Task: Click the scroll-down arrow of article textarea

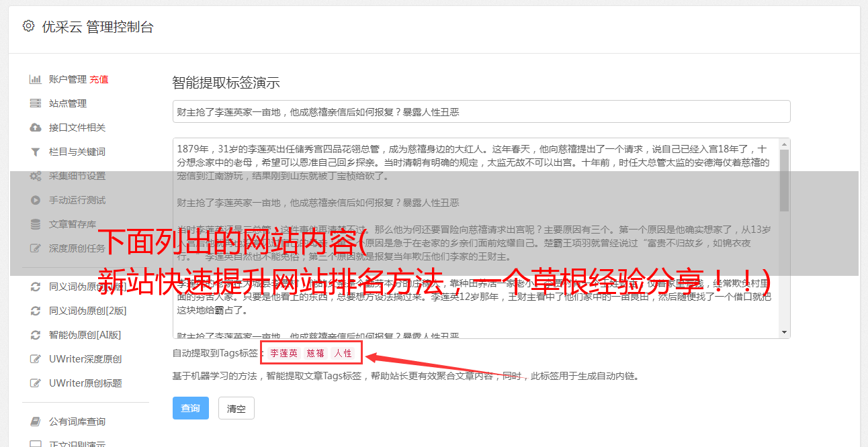Action: pyautogui.click(x=784, y=332)
